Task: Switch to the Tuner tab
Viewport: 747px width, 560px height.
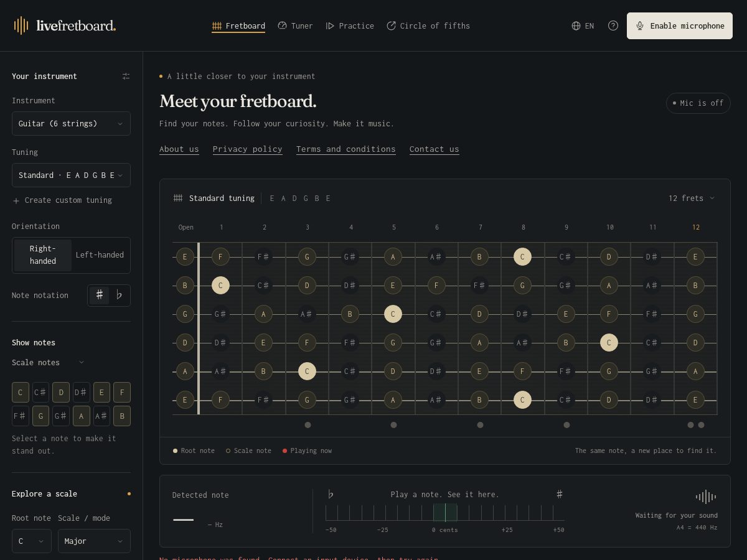Action: click(x=295, y=26)
